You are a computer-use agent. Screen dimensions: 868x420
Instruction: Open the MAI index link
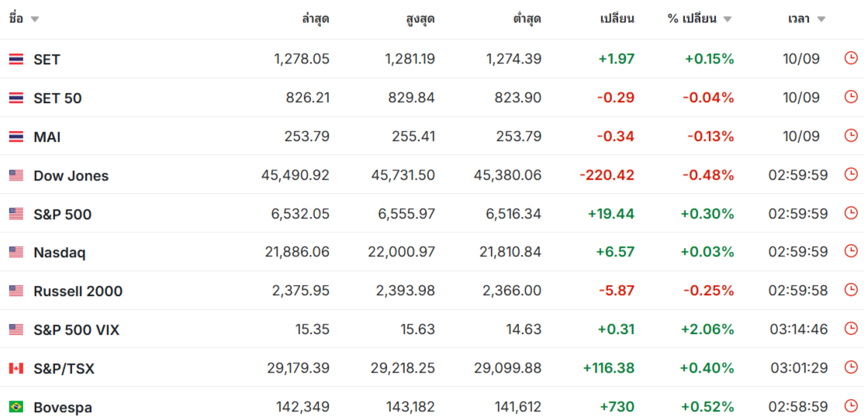pos(47,137)
